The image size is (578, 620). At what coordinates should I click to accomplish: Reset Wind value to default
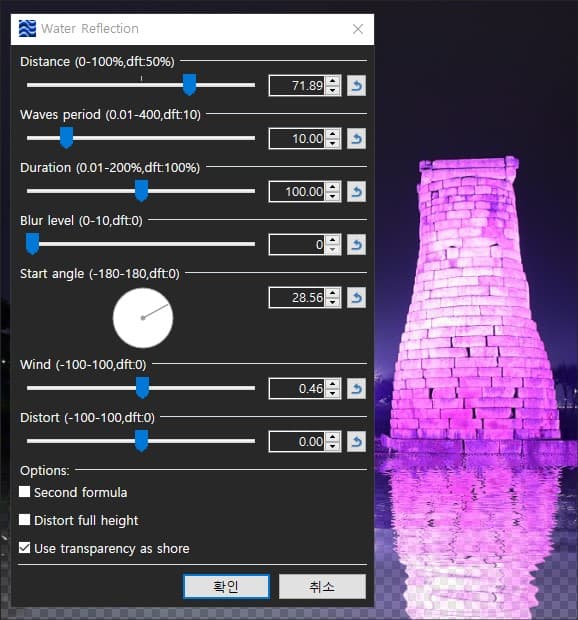356,388
